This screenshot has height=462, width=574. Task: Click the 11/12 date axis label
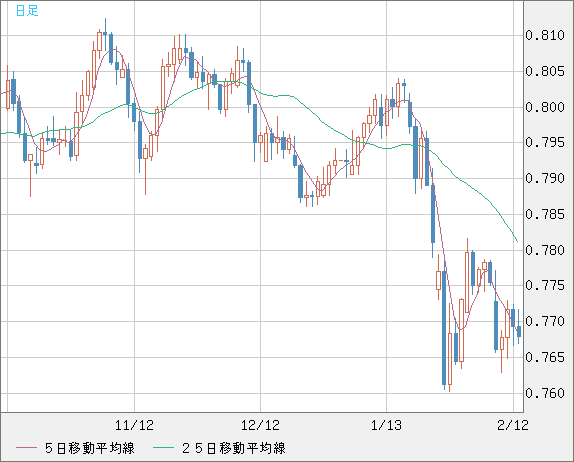134,425
